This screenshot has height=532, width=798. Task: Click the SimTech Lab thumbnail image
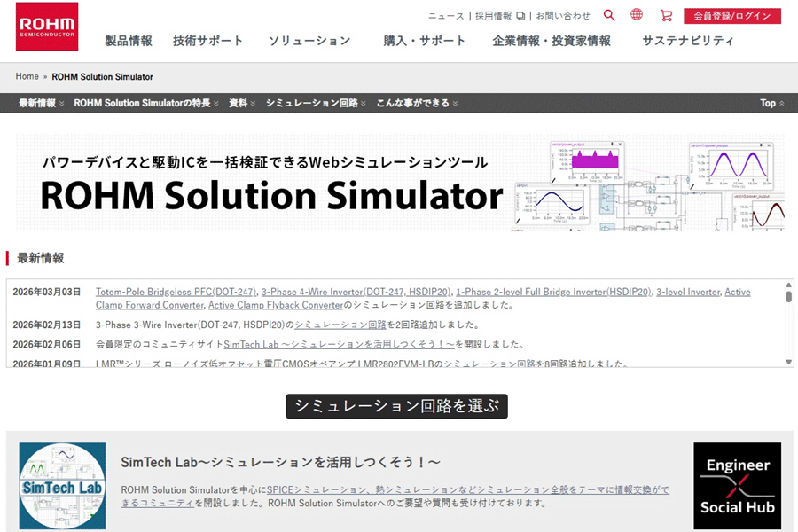pyautogui.click(x=62, y=486)
